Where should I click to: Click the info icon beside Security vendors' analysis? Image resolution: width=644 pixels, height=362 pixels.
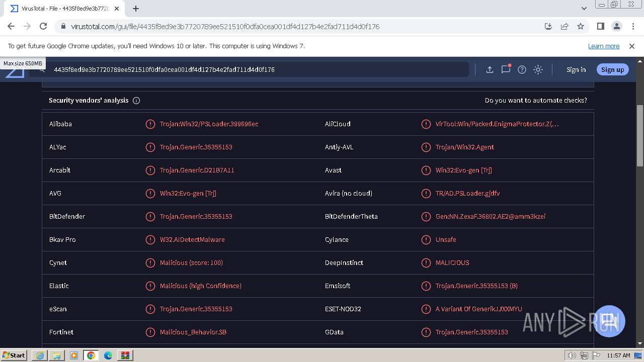click(136, 101)
